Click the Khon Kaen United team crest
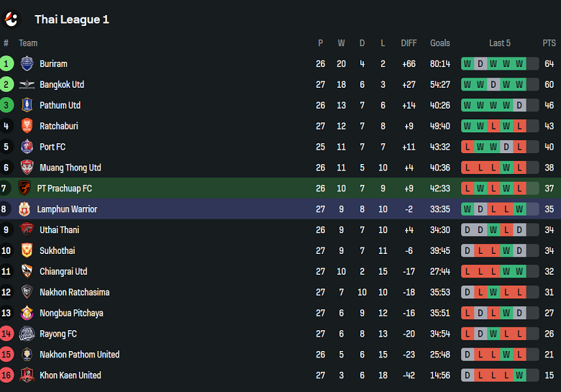 tap(27, 375)
